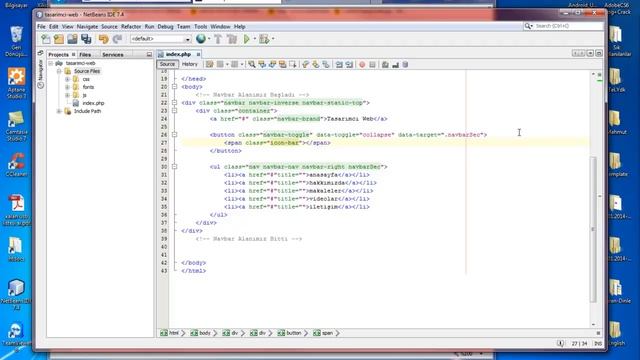The image size is (640, 360).
Task: Collapse the tasarimci-web project node
Action: click(x=51, y=63)
